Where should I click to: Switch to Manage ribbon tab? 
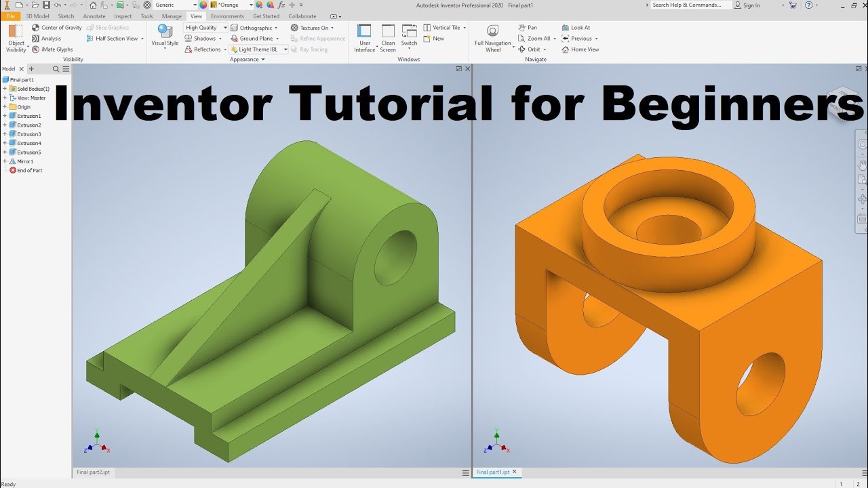[x=172, y=16]
